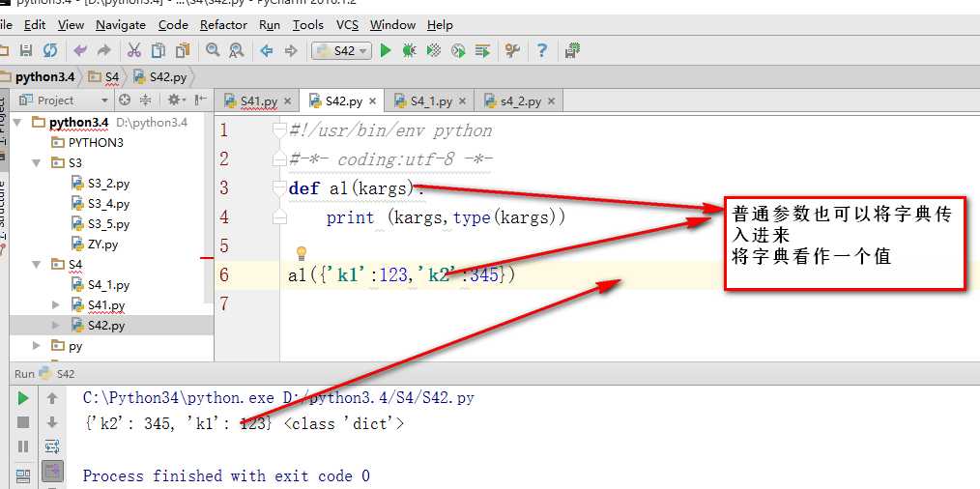Click the last toolbar icon with green chip
Viewport: 980px width, 489px height.
point(572,50)
